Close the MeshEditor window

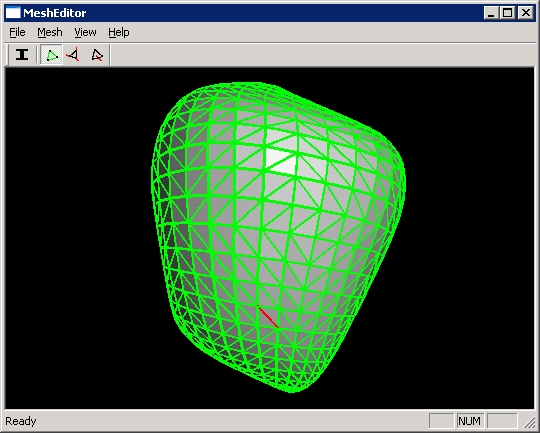526,13
